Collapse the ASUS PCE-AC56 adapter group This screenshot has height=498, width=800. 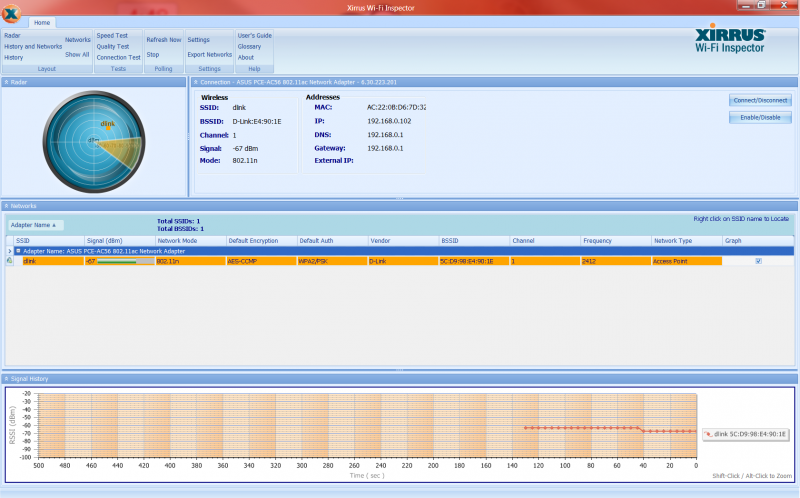point(18,251)
